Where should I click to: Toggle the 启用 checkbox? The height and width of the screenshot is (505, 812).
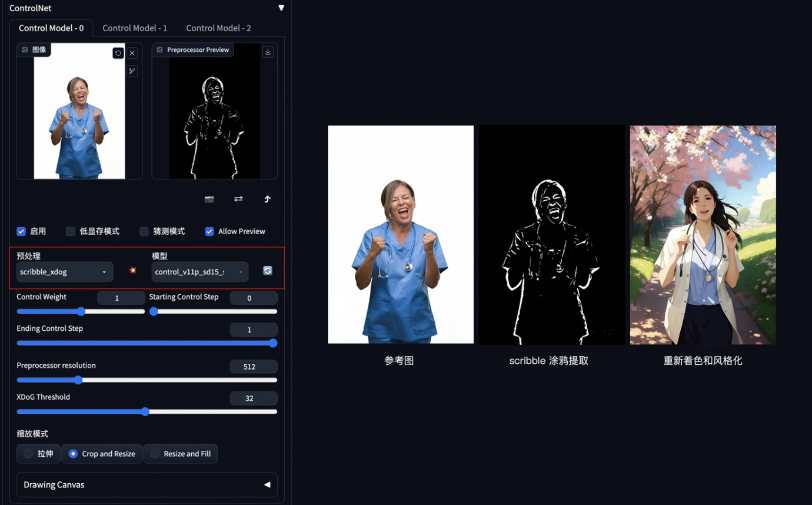pos(21,231)
